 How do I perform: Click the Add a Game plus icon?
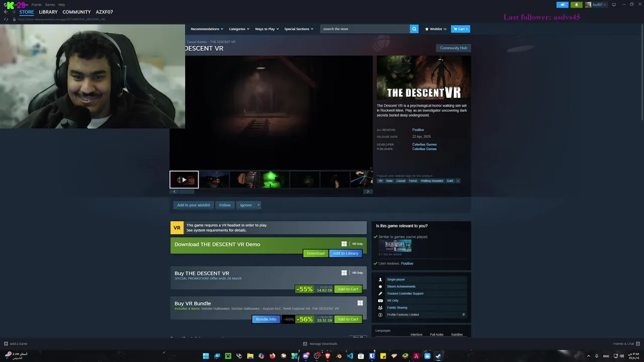[6, 344]
